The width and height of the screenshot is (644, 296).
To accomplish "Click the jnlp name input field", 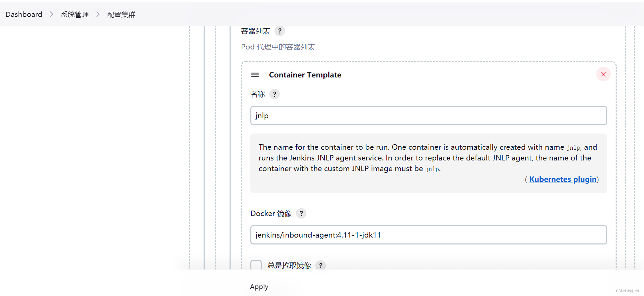I will coord(428,115).
